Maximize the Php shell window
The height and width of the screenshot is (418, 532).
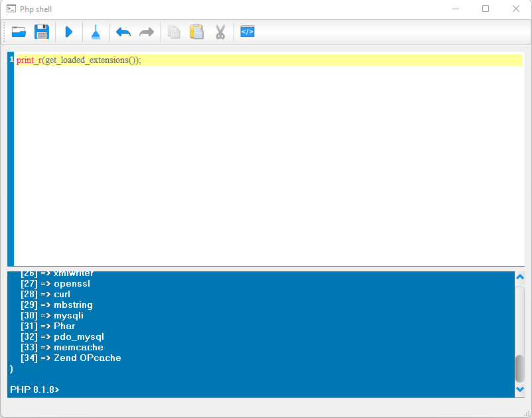486,9
